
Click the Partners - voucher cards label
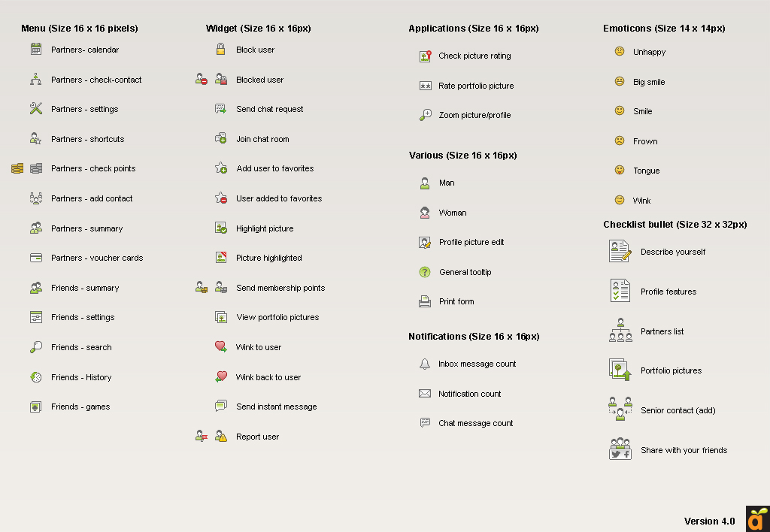tap(97, 258)
